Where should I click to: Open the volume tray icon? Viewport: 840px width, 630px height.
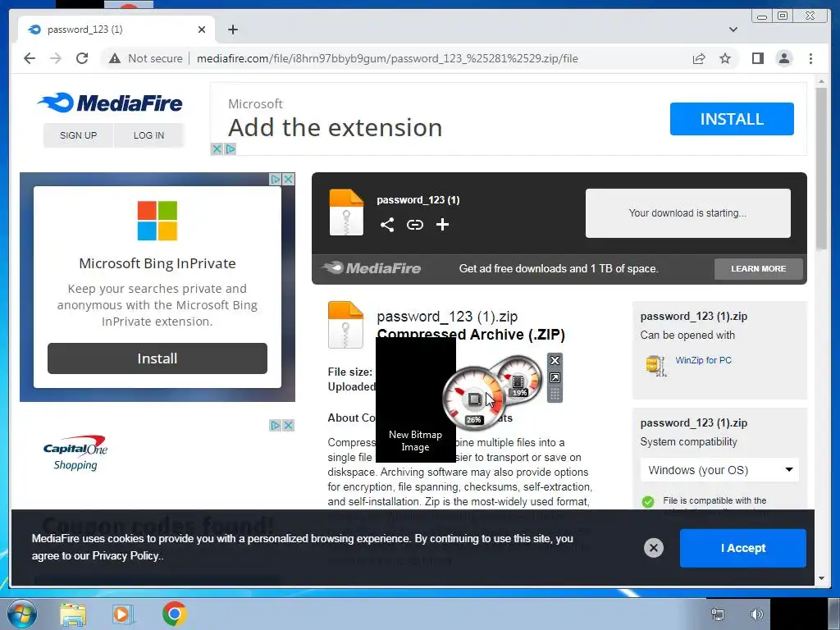tap(756, 614)
